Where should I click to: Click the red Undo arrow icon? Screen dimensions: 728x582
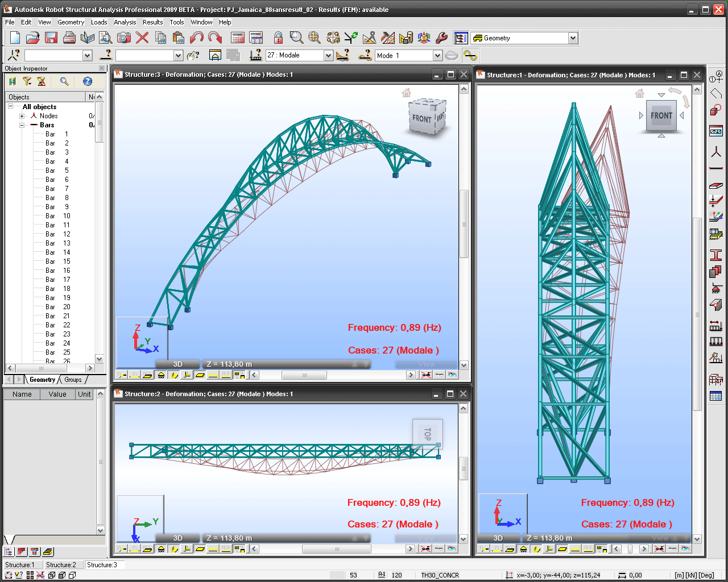coord(197,38)
